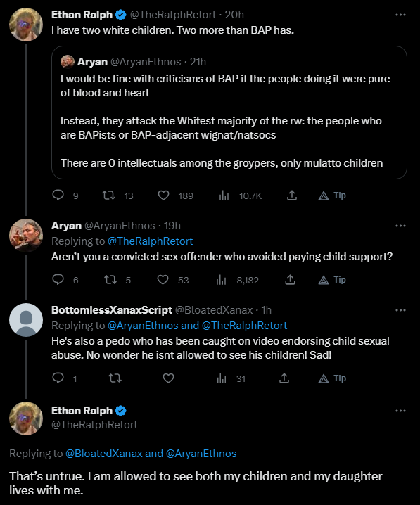
Task: View analytics for 10.7K views tweet
Action: (x=224, y=195)
